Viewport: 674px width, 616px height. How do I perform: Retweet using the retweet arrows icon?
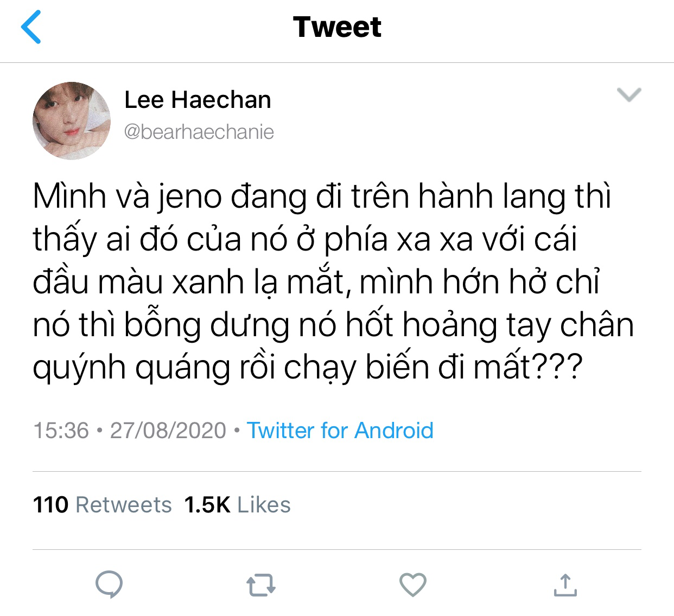click(261, 585)
